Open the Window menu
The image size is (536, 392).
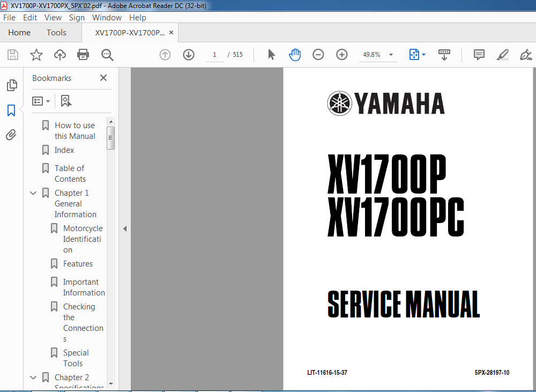pos(107,18)
